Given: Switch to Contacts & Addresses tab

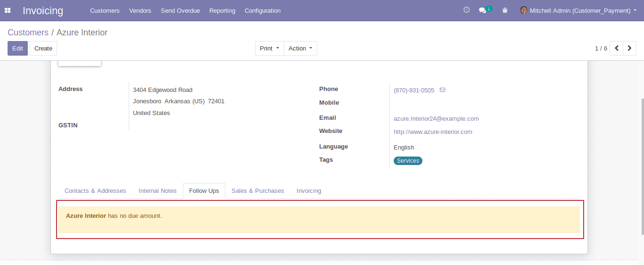Looking at the screenshot, I should coord(95,190).
